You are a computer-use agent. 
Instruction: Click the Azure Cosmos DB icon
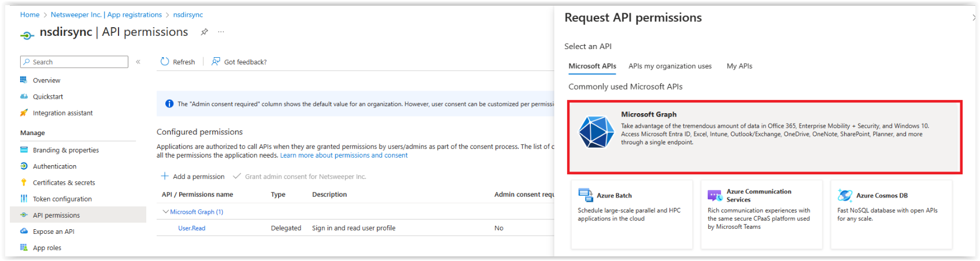[845, 195]
